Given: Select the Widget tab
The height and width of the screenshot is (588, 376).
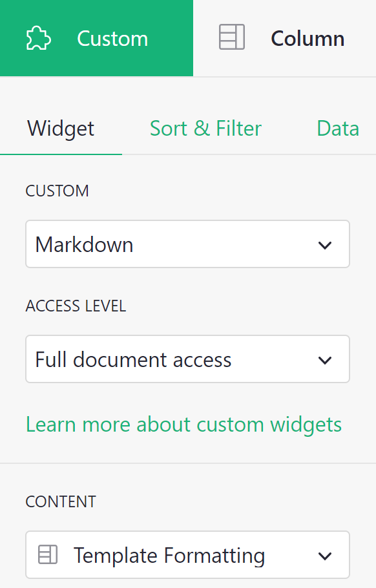Looking at the screenshot, I should [x=60, y=128].
